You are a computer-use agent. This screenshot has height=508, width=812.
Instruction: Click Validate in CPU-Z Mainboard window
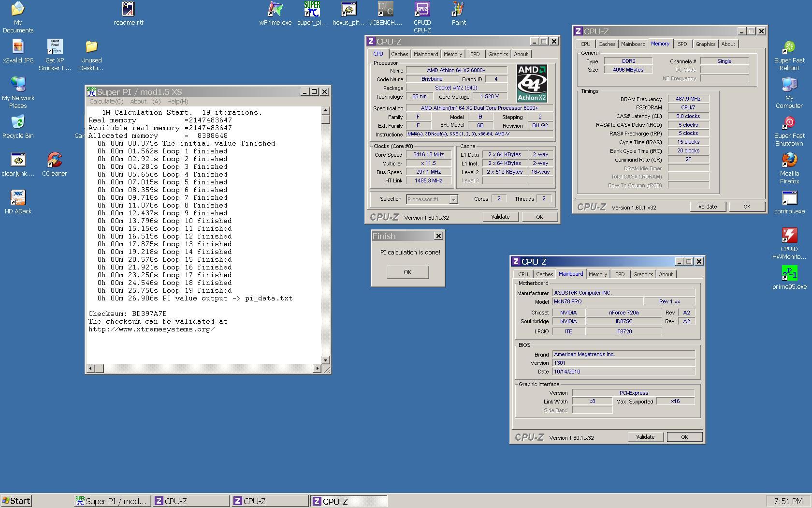pos(645,437)
